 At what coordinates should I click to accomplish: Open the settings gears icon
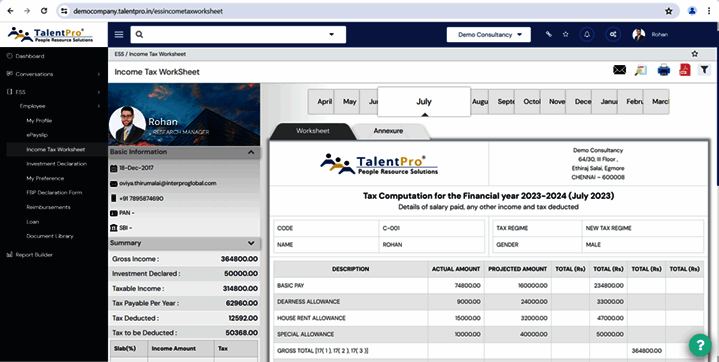click(613, 34)
